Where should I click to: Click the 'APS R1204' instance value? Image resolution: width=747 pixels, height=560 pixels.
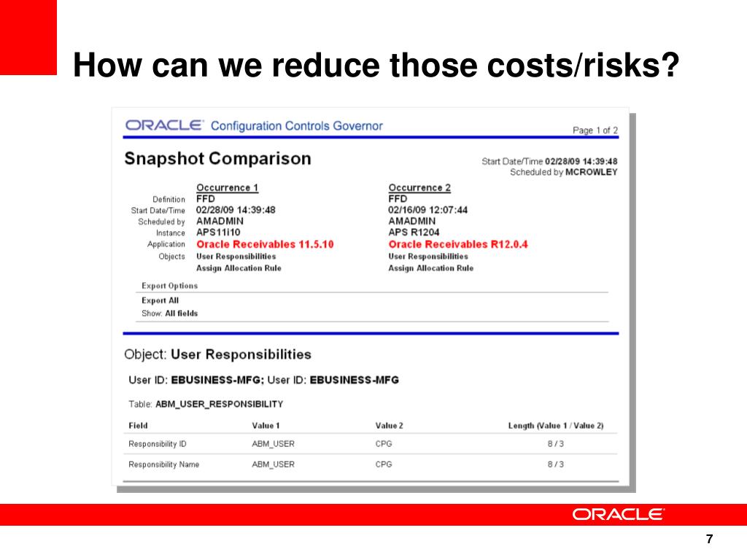point(414,233)
